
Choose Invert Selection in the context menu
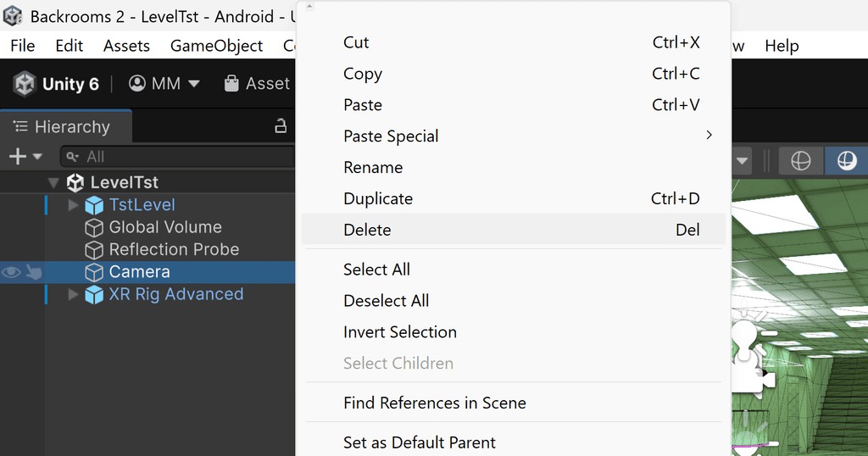(x=513, y=332)
